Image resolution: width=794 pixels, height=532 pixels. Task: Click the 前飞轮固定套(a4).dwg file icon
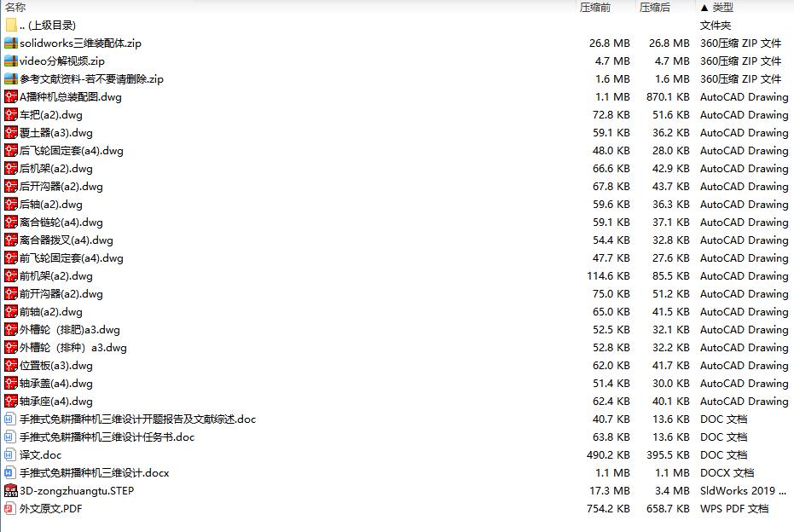(11, 258)
